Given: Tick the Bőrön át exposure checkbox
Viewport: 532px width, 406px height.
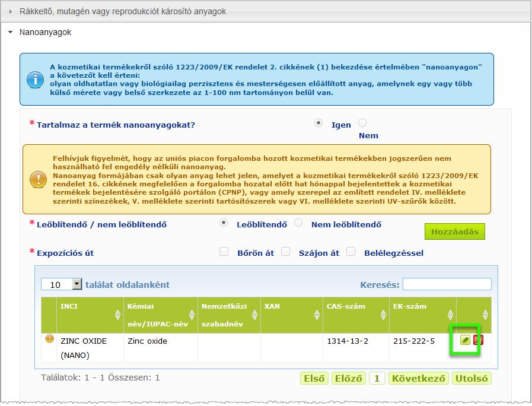Looking at the screenshot, I should [224, 252].
